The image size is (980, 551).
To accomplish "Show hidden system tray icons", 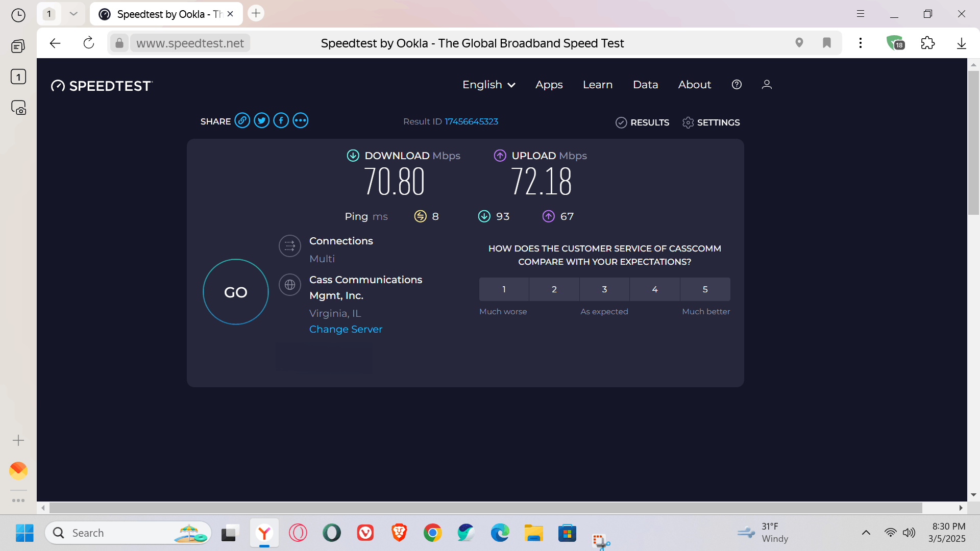I will 866,533.
